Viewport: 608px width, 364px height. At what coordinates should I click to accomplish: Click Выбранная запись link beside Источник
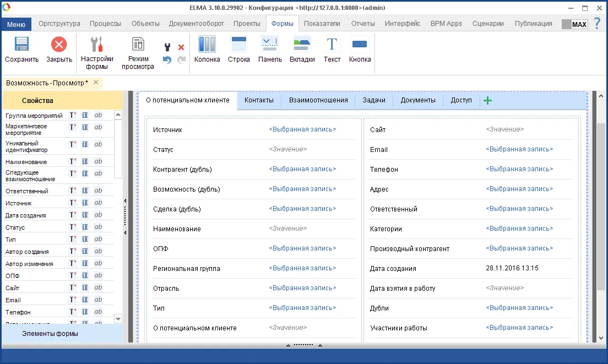[x=302, y=129]
